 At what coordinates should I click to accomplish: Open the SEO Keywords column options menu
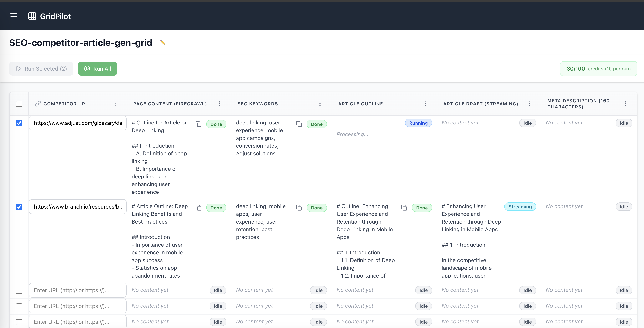click(320, 104)
